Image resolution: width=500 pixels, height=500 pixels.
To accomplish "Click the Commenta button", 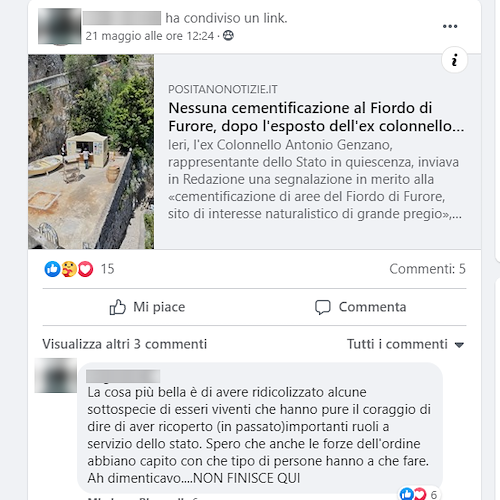I will point(360,307).
